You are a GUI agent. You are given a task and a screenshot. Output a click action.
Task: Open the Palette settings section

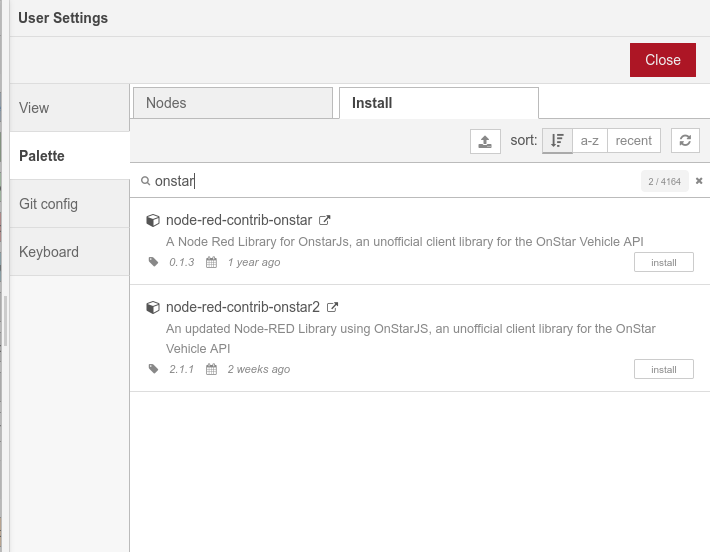click(69, 156)
